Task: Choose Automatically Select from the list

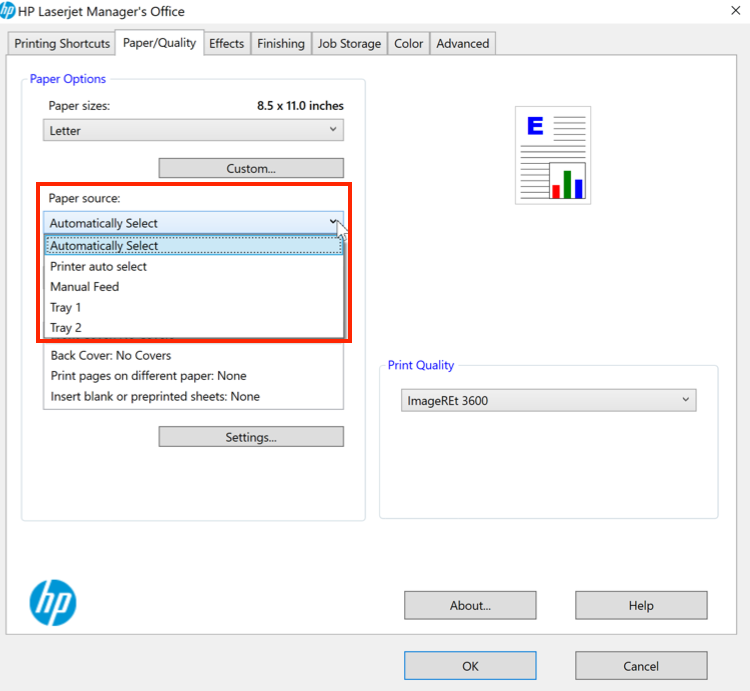Action: (194, 245)
